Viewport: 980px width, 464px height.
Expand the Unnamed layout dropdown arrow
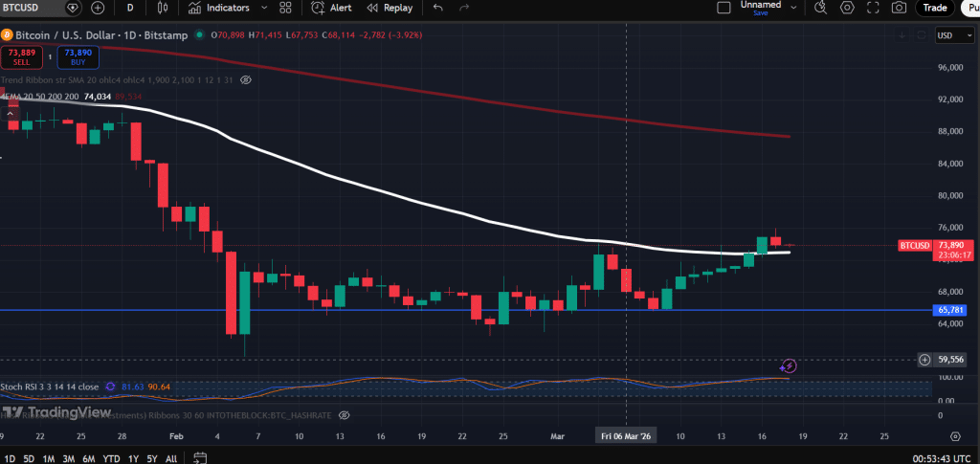[x=795, y=8]
